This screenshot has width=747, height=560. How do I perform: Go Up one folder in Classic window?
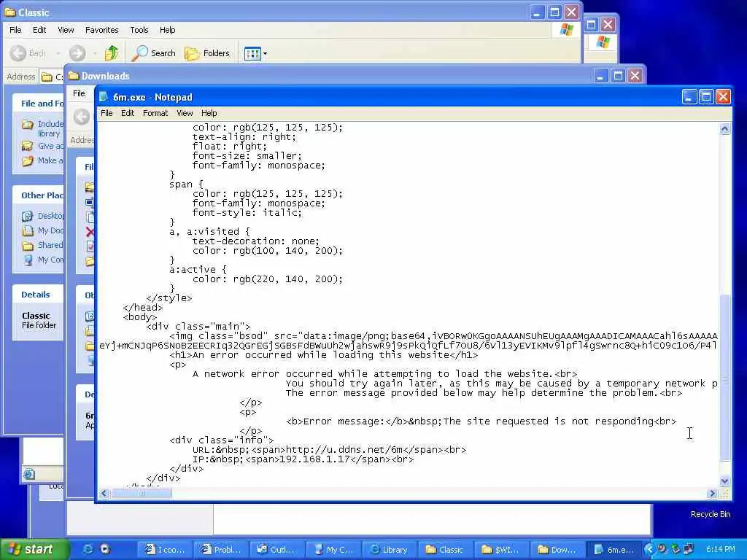point(112,52)
